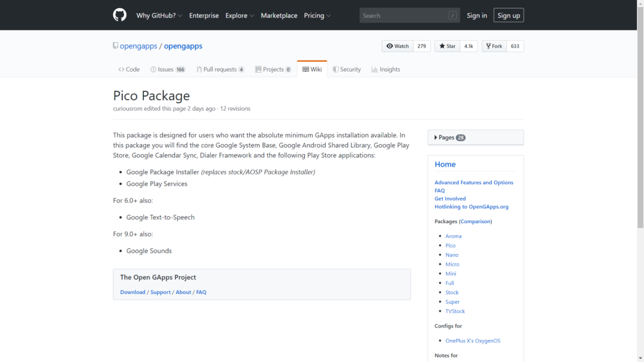Switch to the Code tab

coord(129,69)
